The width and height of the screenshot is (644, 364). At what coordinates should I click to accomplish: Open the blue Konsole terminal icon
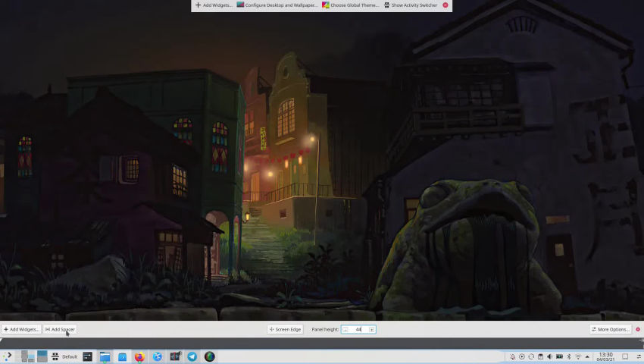123,356
